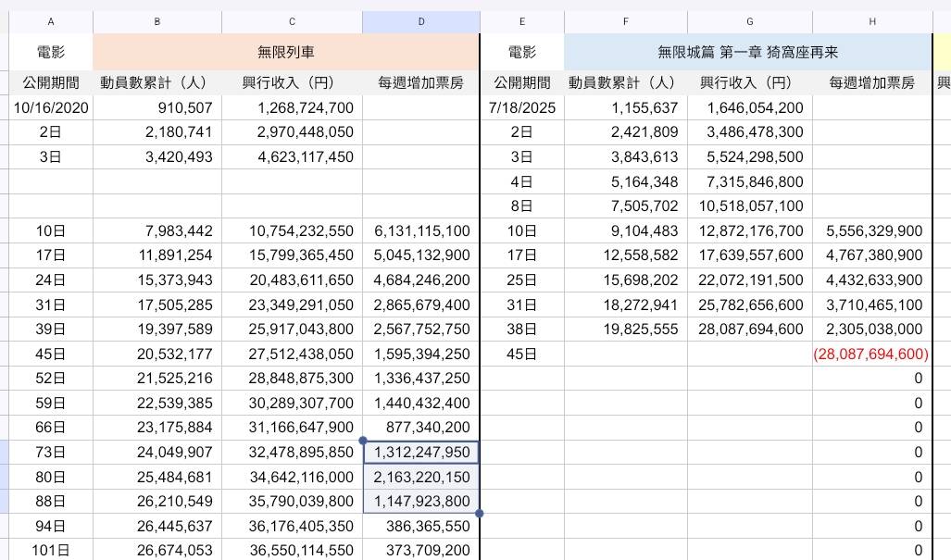Click the merged cell titled 無限列車
Screen dimensions: 951x560
coord(285,52)
